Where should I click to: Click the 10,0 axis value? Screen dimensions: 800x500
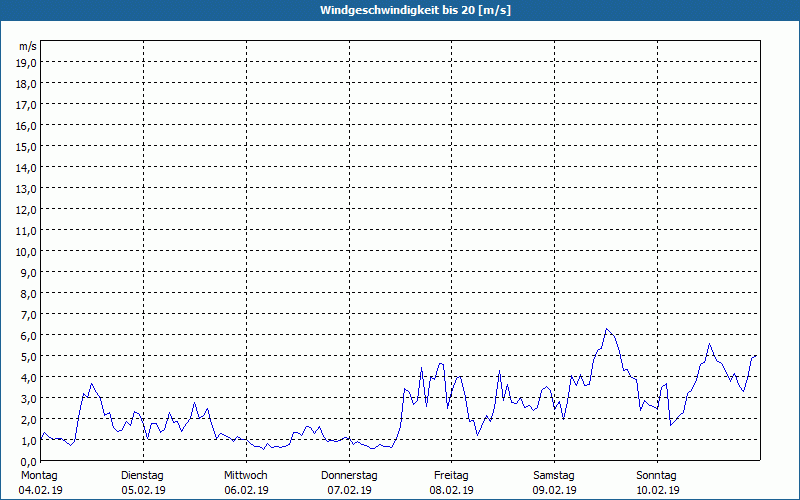[x=27, y=252]
